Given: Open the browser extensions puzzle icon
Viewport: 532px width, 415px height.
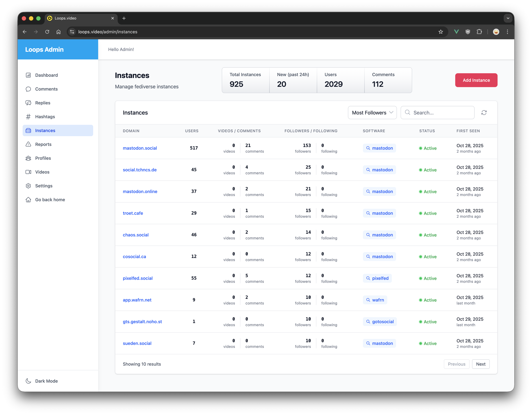Looking at the screenshot, I should click(479, 32).
